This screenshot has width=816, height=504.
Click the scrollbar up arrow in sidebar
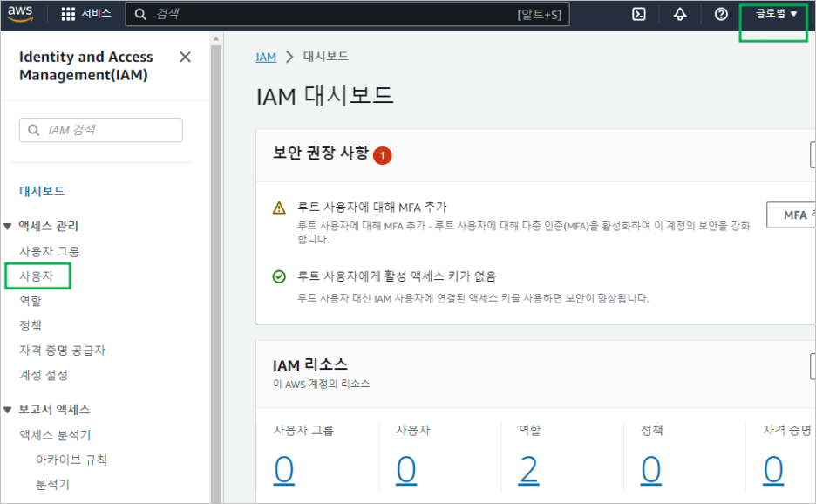click(216, 38)
